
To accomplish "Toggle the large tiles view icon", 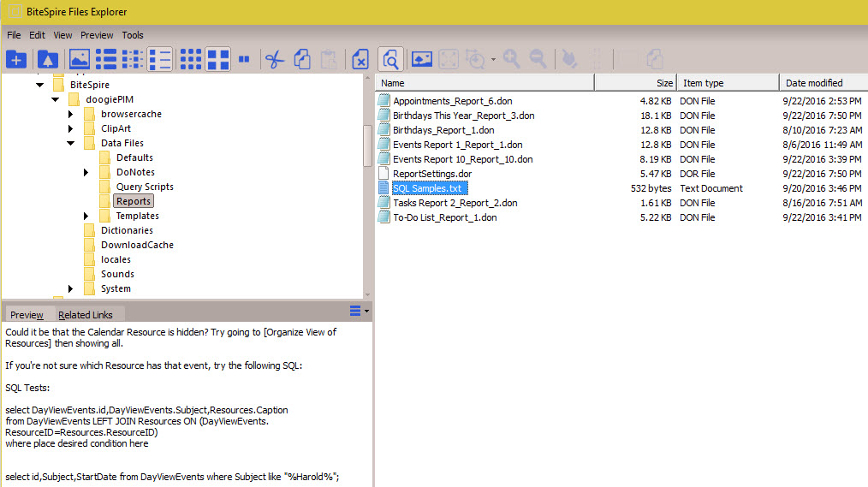I will tap(217, 59).
